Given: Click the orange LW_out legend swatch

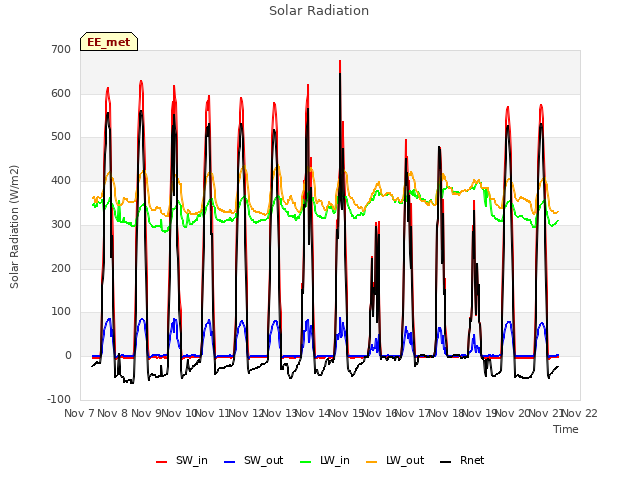Looking at the screenshot, I should point(372,462).
